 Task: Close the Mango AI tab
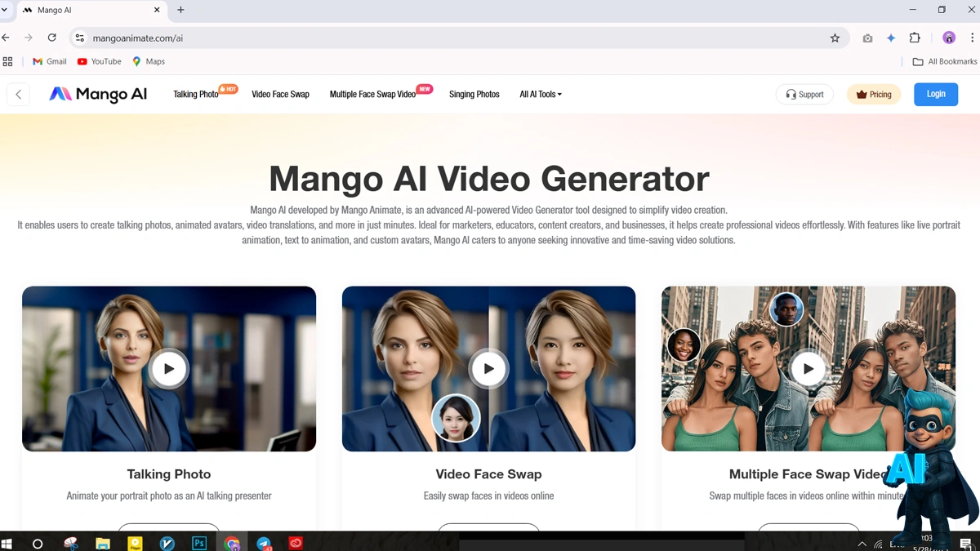click(x=158, y=10)
